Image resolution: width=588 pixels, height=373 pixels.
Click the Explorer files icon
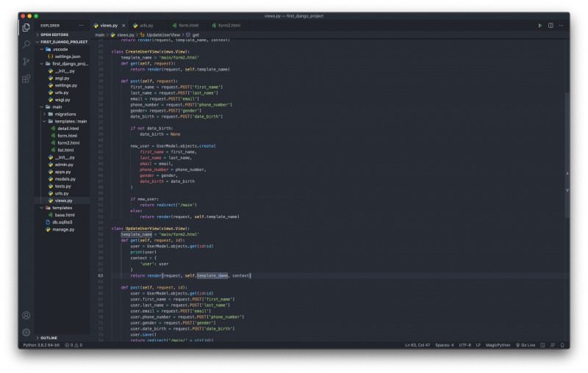coord(26,27)
